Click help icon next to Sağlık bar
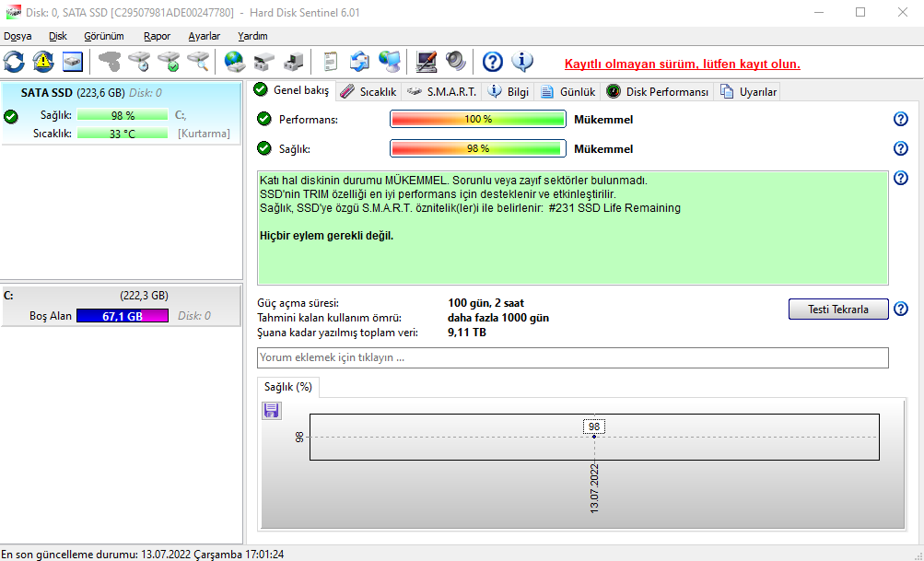924x561 pixels. pyautogui.click(x=900, y=148)
